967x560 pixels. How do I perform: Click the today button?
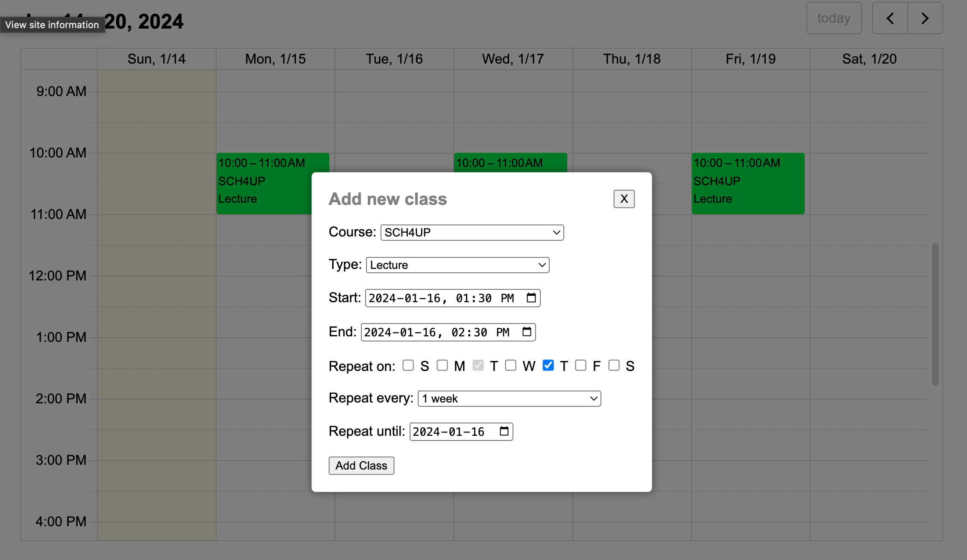click(834, 18)
